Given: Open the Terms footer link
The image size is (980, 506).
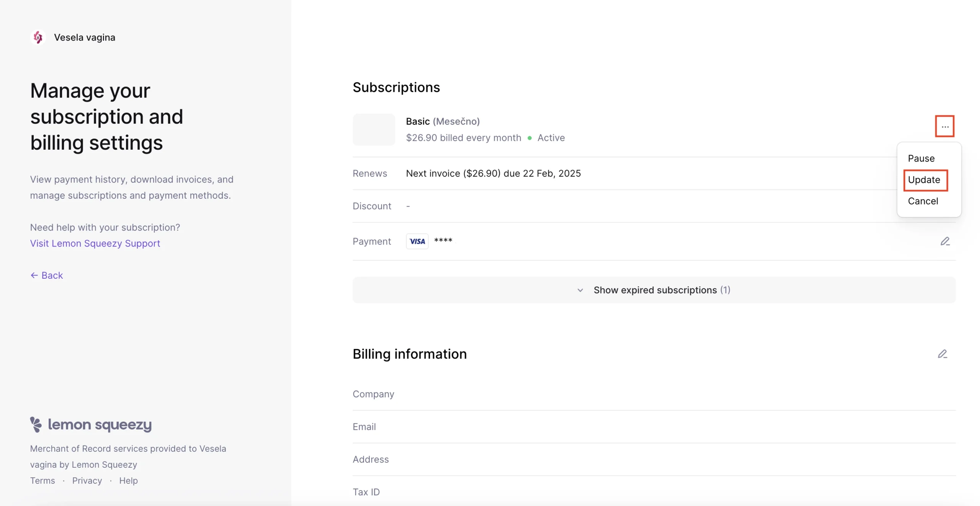Looking at the screenshot, I should 42,480.
